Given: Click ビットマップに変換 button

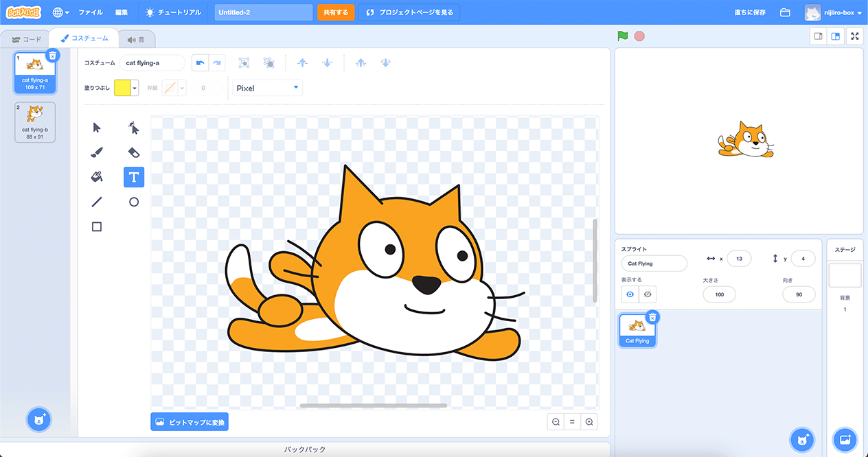Looking at the screenshot, I should coord(190,422).
